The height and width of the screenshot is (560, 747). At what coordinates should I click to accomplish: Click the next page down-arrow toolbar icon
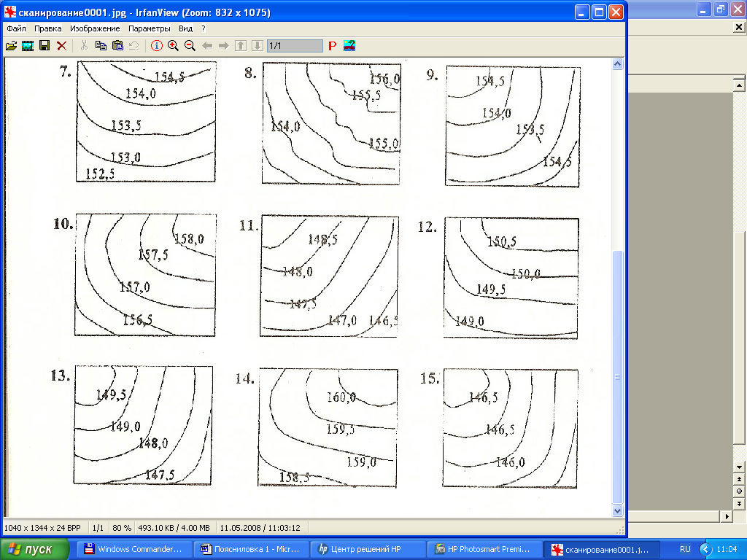[258, 46]
